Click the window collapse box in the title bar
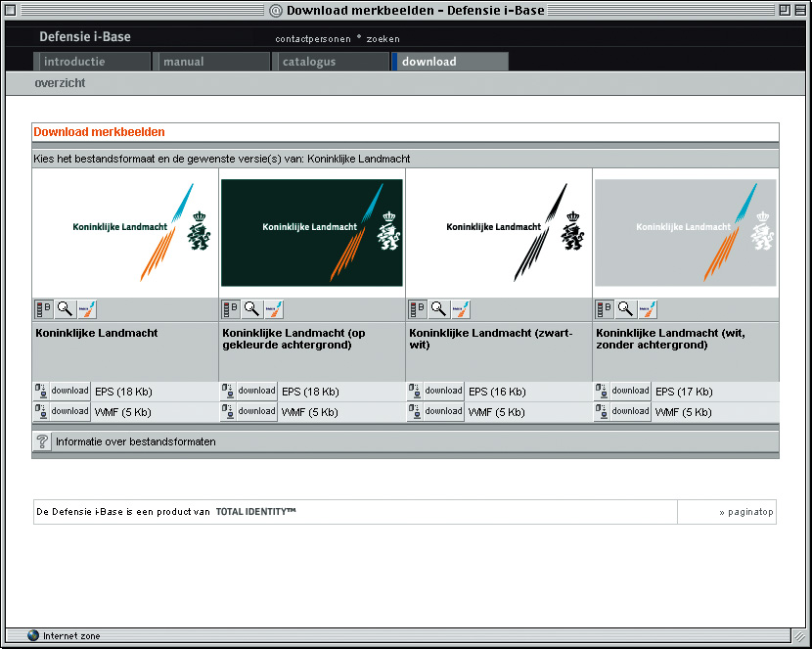Screen dimensions: 812x649 [799, 10]
